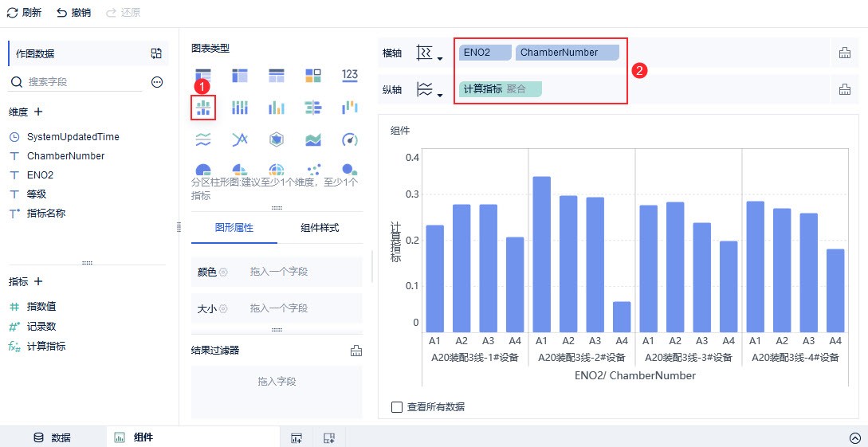This screenshot has width=868, height=447.
Task: Click the 撤销 undo button
Action: [73, 13]
